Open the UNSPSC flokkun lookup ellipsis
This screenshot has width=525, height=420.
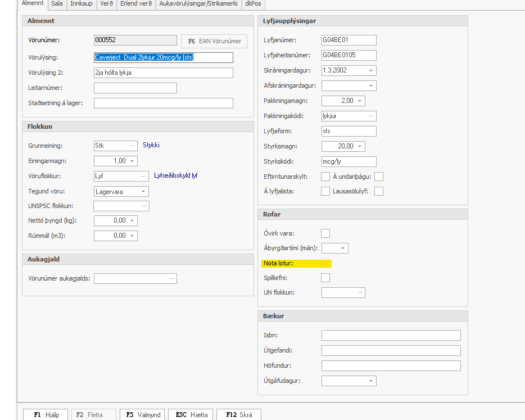pos(143,206)
